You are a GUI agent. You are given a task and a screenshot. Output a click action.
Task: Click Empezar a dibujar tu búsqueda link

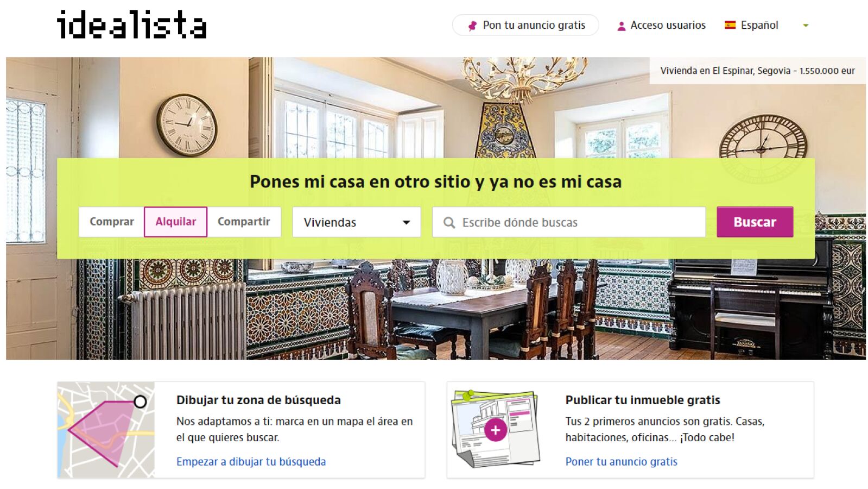click(x=251, y=462)
